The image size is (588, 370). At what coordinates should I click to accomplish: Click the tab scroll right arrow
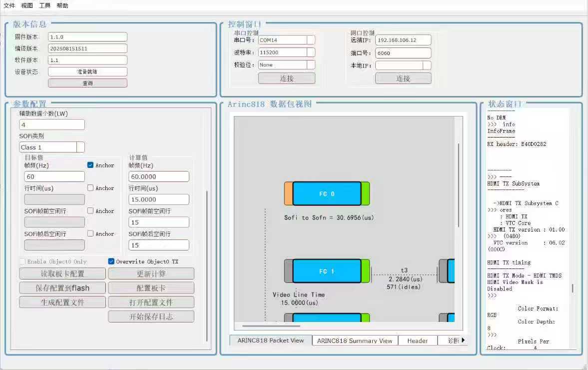(x=463, y=340)
